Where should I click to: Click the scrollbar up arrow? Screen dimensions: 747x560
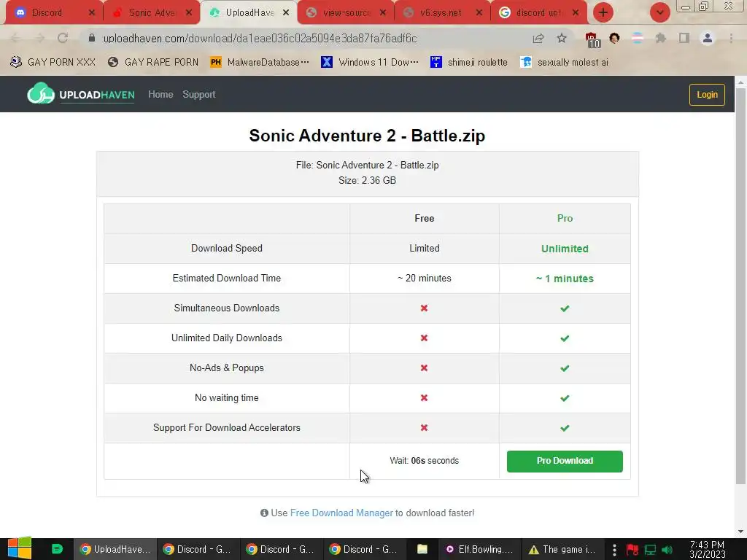click(740, 82)
